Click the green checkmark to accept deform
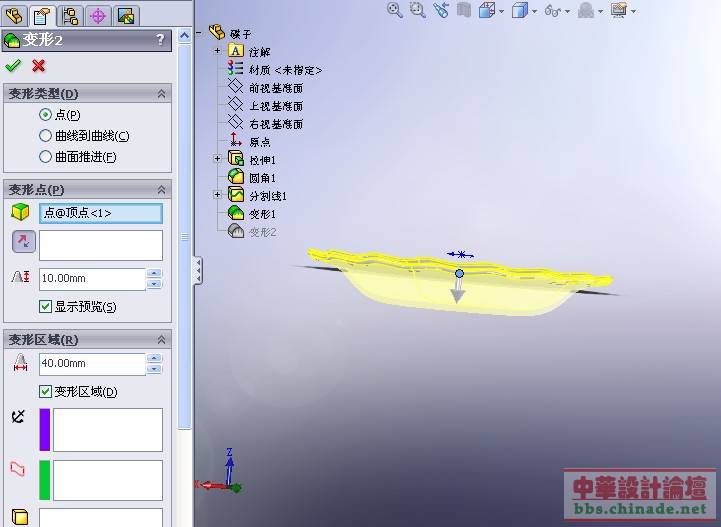 [x=13, y=66]
